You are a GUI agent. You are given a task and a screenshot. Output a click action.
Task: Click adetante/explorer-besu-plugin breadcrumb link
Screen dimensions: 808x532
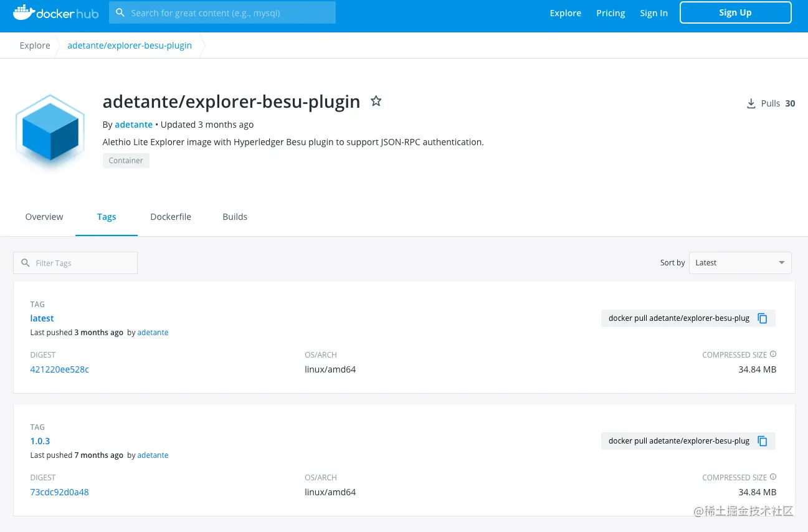click(x=130, y=45)
